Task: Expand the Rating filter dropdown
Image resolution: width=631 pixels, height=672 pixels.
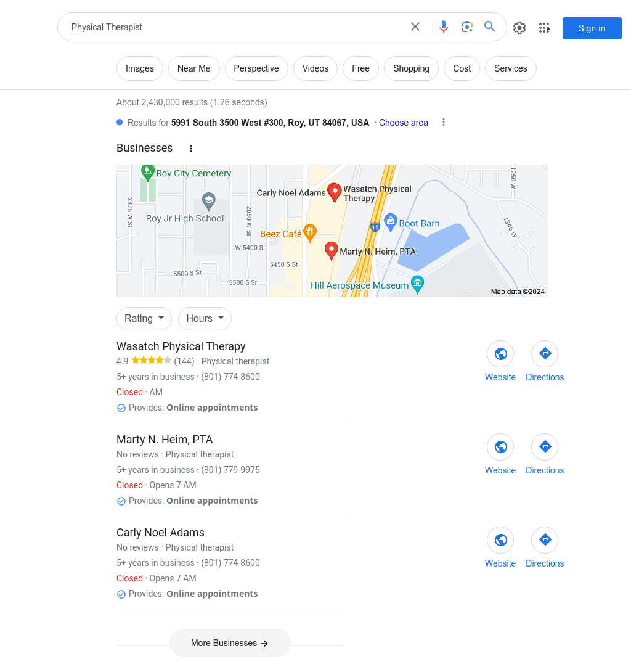Action: [x=144, y=319]
